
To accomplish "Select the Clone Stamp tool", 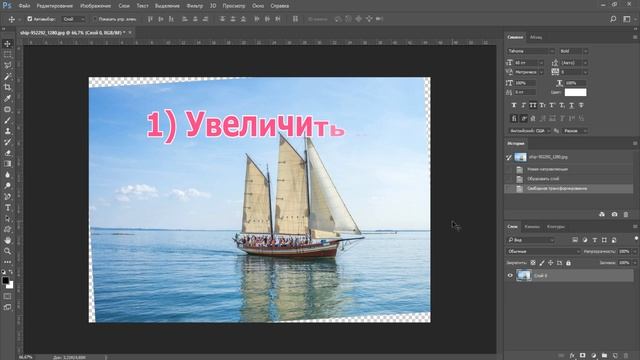I will [7, 131].
